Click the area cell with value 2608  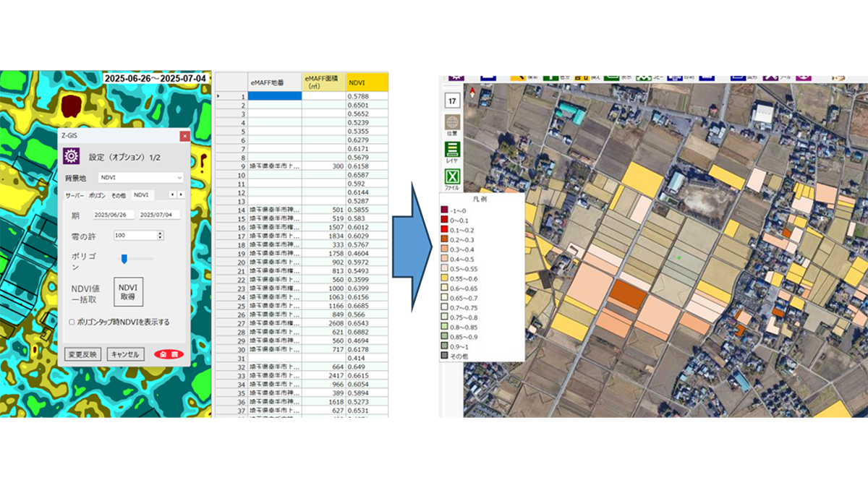click(x=324, y=322)
